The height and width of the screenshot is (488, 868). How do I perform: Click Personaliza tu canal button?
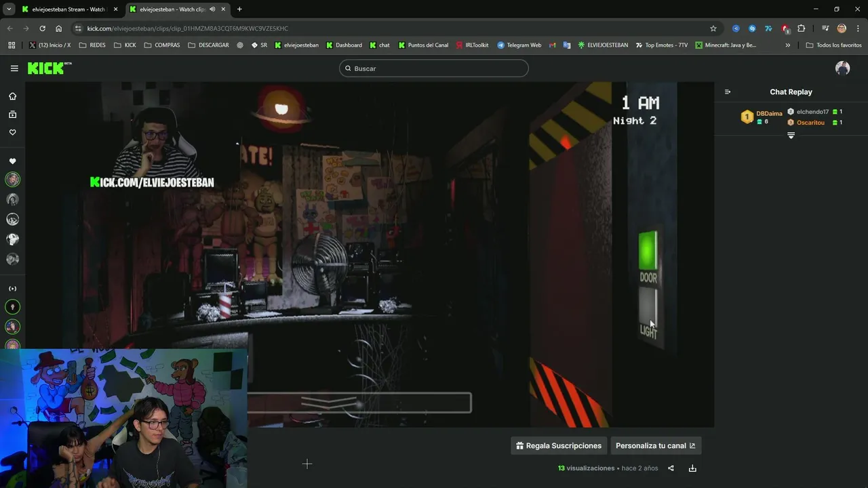655,445
